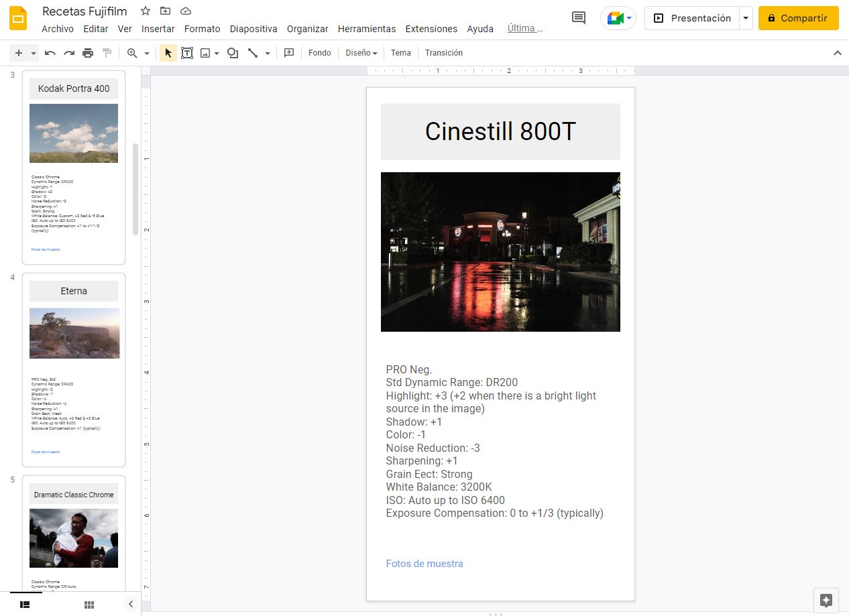Image resolution: width=849 pixels, height=616 pixels.
Task: Open the Diapositiva menu
Action: point(253,29)
